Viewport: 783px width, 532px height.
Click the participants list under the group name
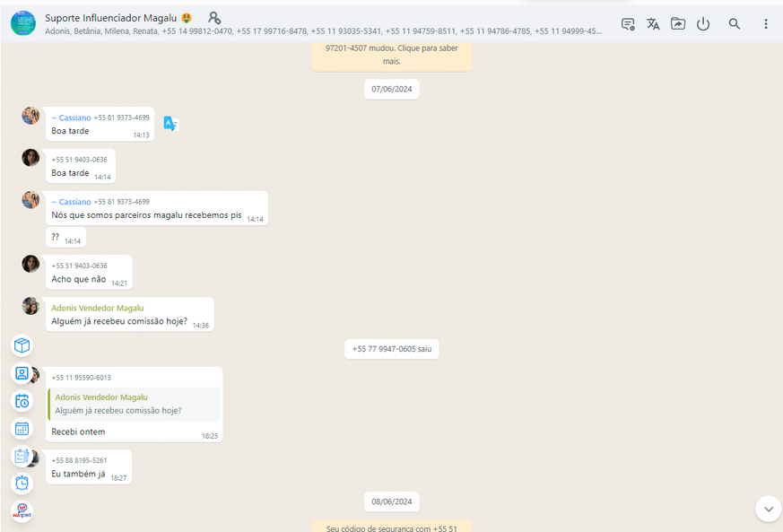[323, 31]
